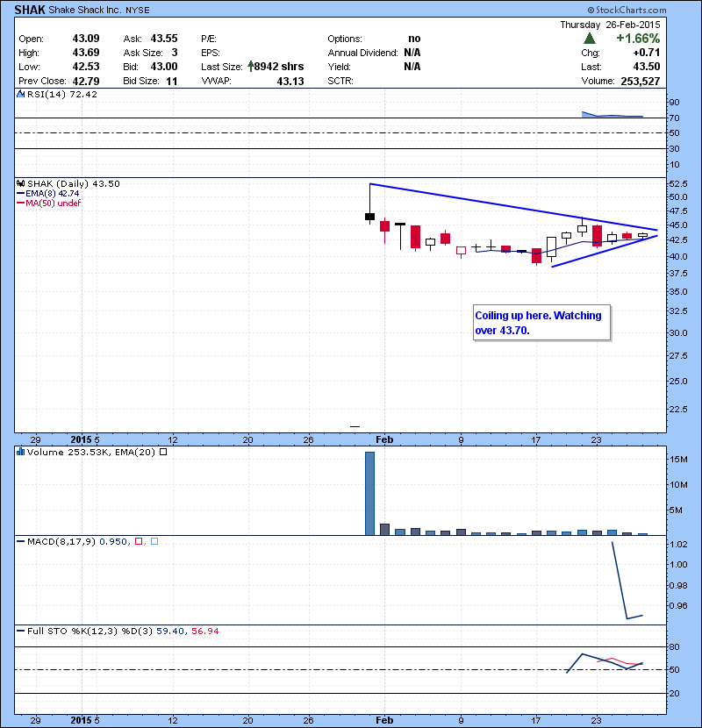Click the Low value 42.53
This screenshot has height=728, width=702.
click(x=86, y=67)
